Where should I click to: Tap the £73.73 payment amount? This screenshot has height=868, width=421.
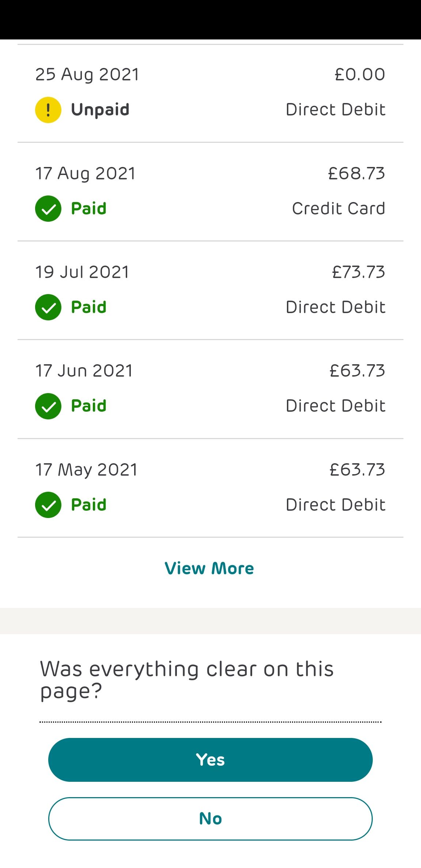[359, 272]
